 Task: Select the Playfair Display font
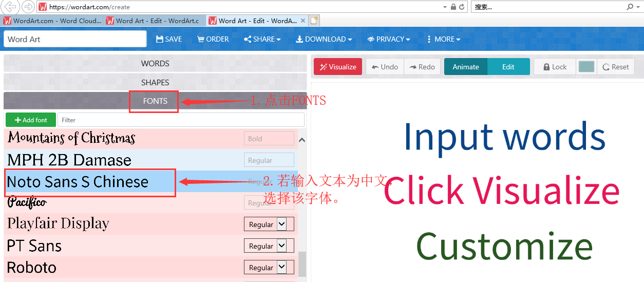pyautogui.click(x=58, y=224)
